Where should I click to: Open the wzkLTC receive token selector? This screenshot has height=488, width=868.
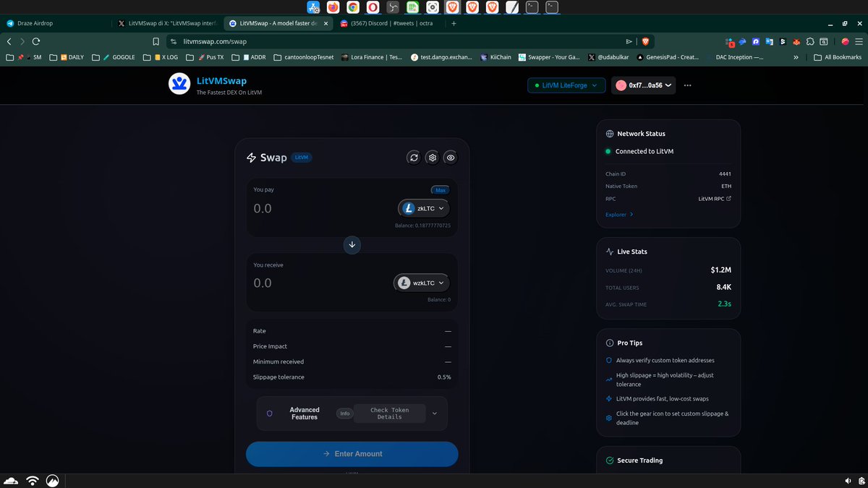421,283
